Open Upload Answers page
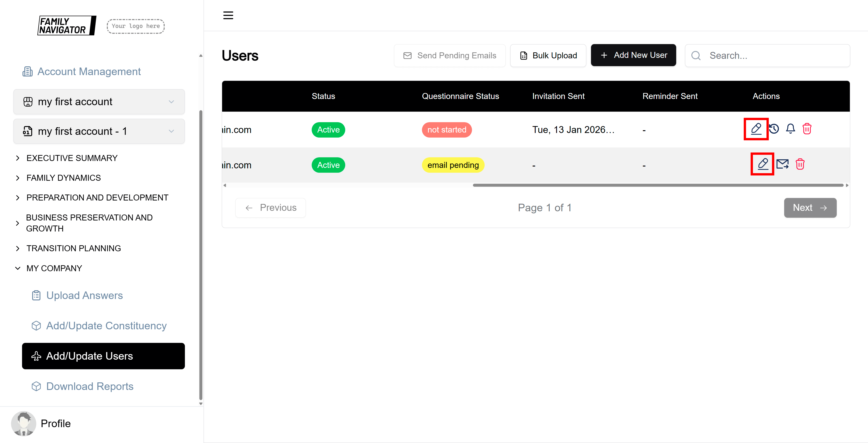Viewport: 868px width, 443px height. point(84,295)
